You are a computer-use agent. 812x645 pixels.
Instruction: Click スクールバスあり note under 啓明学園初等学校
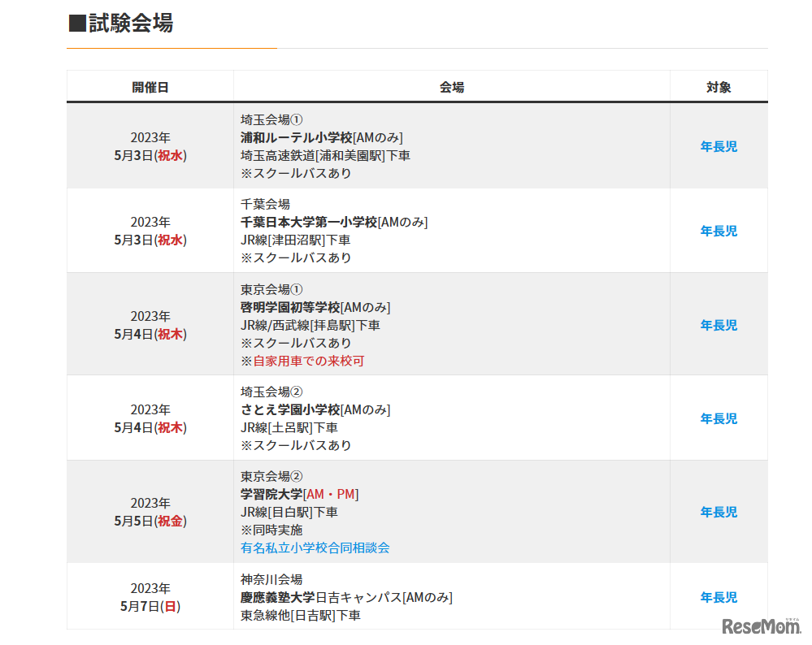pyautogui.click(x=296, y=343)
